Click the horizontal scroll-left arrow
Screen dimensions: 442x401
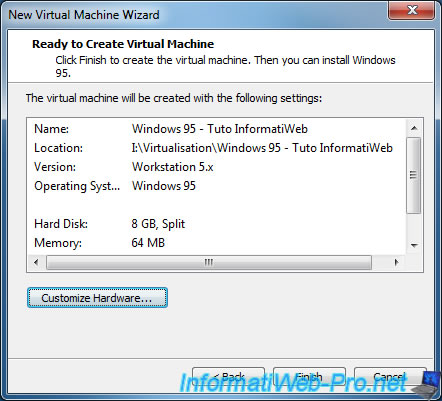36,262
